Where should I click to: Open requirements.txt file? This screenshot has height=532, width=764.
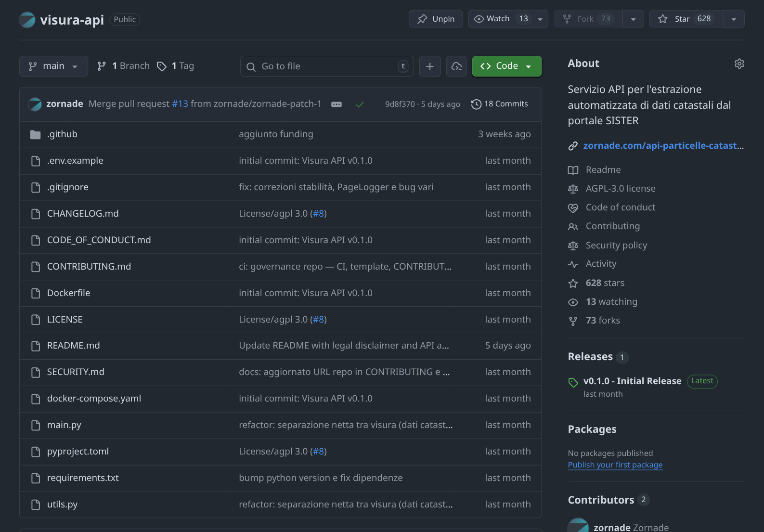(83, 478)
